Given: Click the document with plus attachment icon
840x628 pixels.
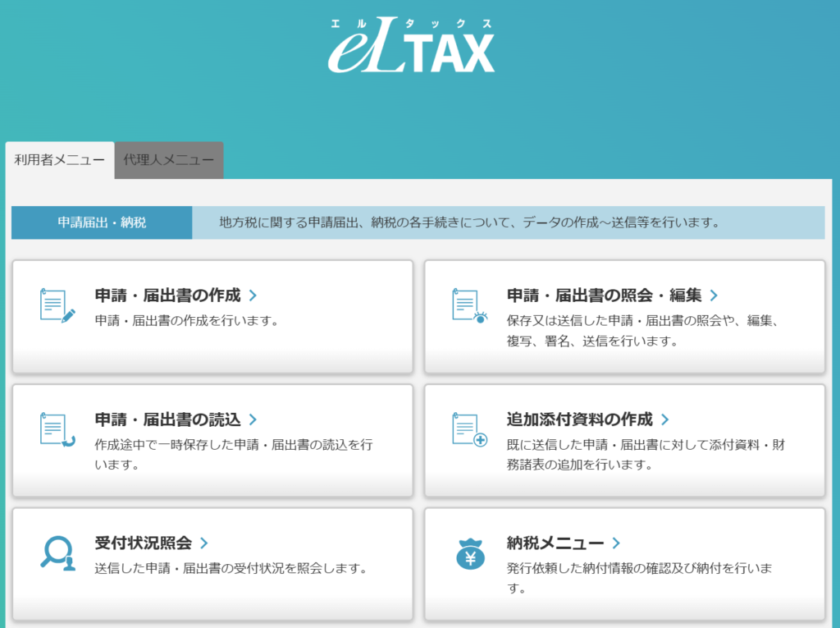Looking at the screenshot, I should pyautogui.click(x=469, y=429).
